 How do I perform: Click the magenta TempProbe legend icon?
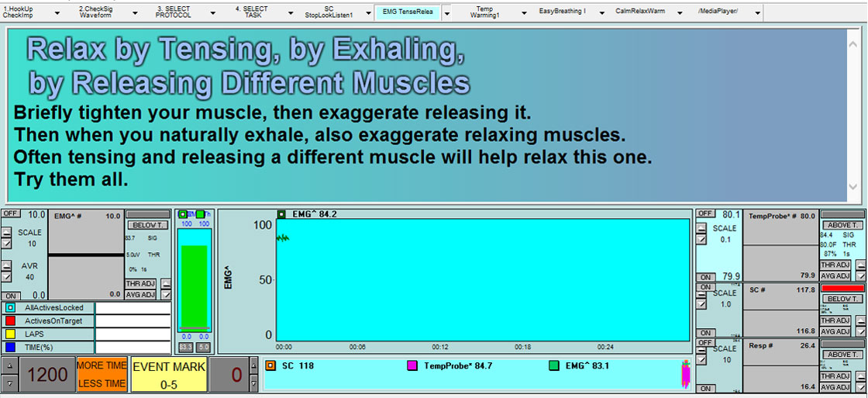pos(412,365)
